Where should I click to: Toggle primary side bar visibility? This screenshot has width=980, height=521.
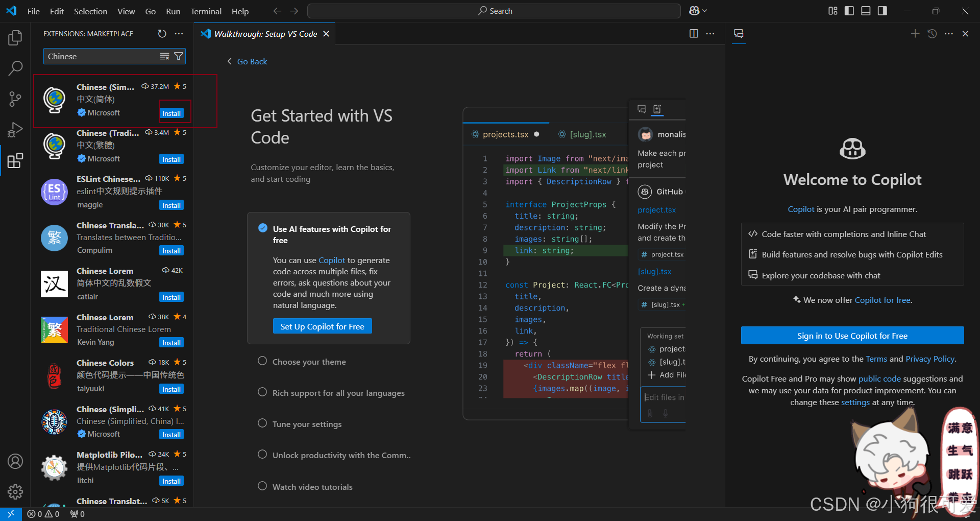pyautogui.click(x=849, y=11)
